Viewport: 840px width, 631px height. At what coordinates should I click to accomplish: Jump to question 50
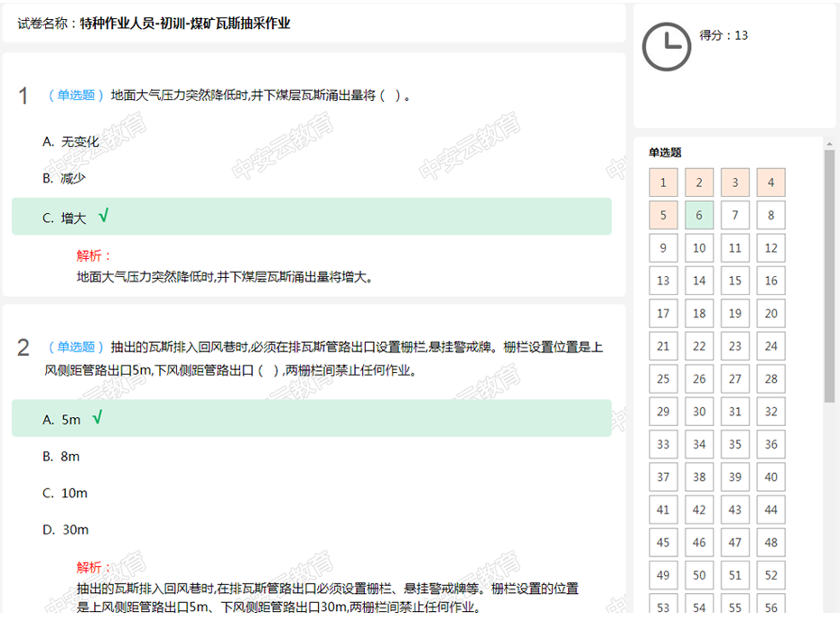pos(699,575)
